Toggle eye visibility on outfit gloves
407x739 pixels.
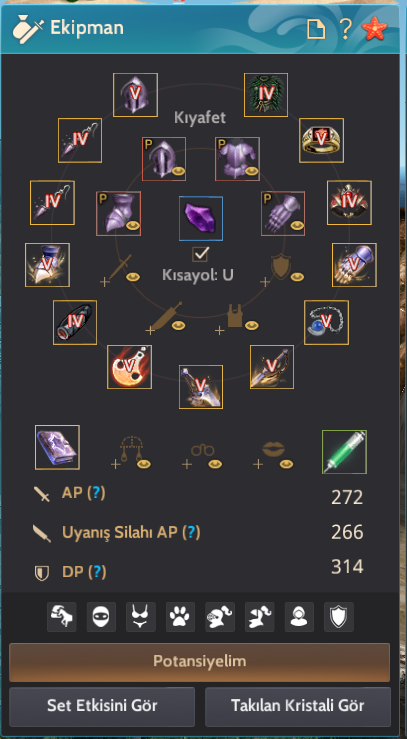[296, 226]
